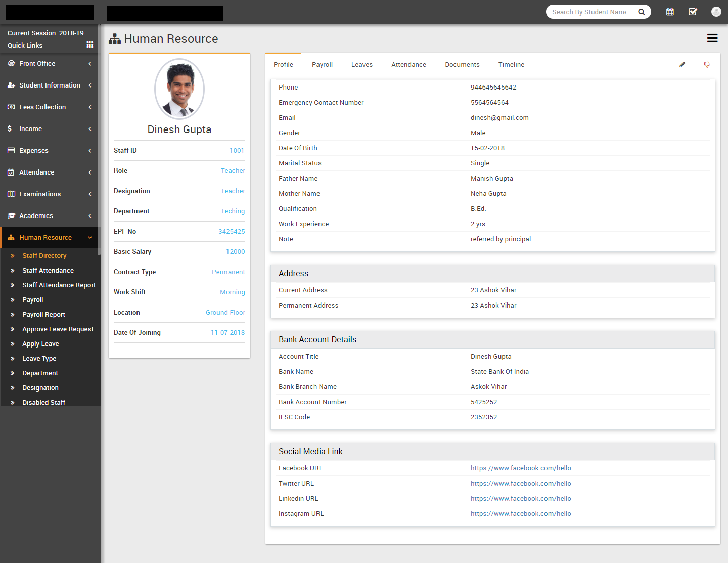
Task: Click the user avatar icon
Action: (716, 12)
